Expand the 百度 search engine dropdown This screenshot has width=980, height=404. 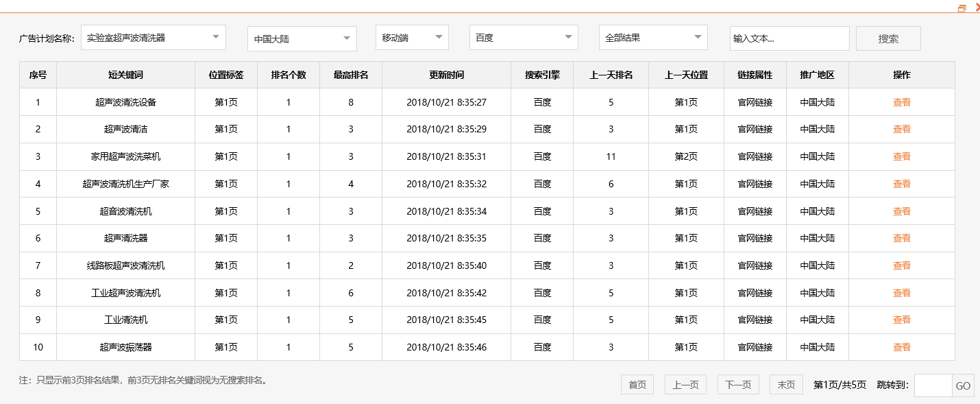point(523,37)
